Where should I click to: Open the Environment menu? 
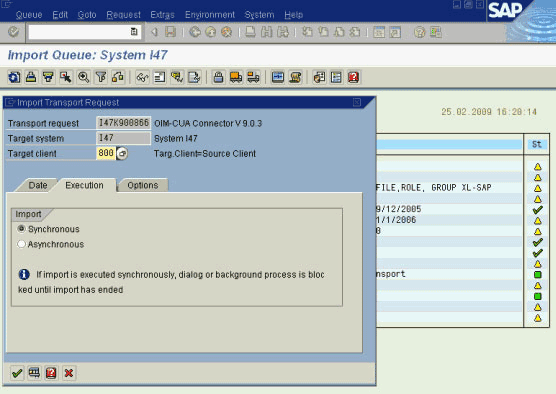210,15
